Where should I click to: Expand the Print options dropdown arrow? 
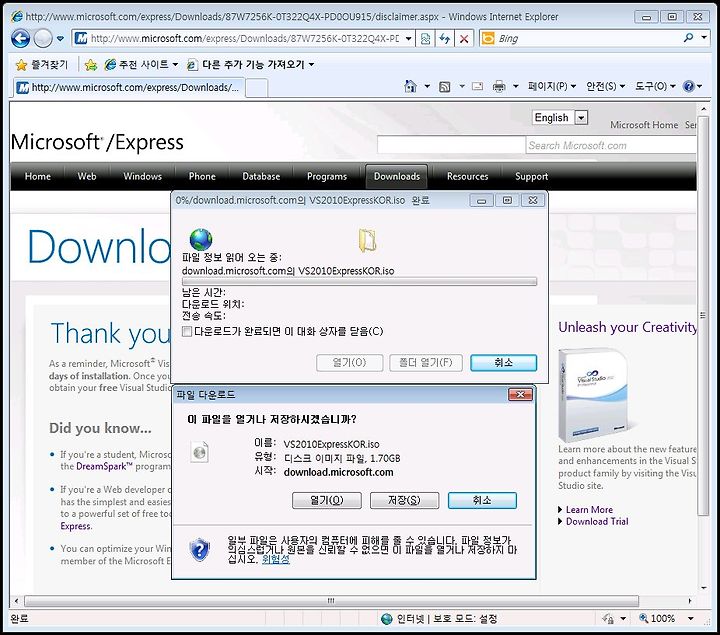[516, 86]
